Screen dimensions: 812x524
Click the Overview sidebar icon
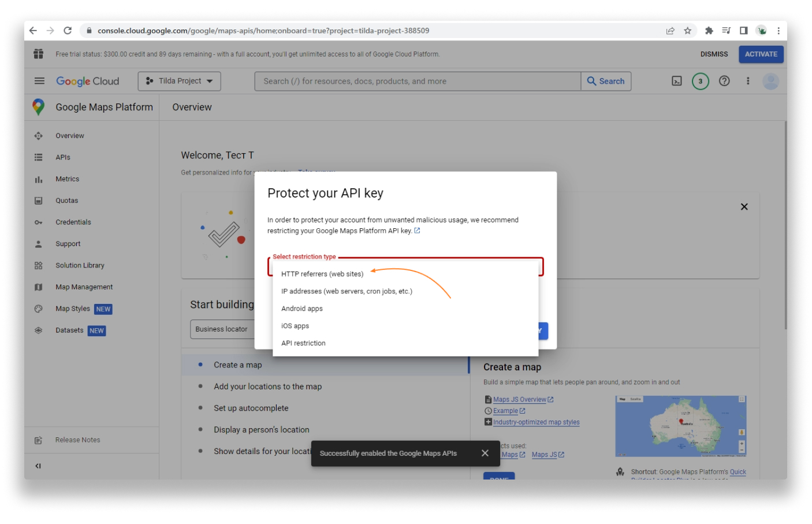tap(39, 136)
